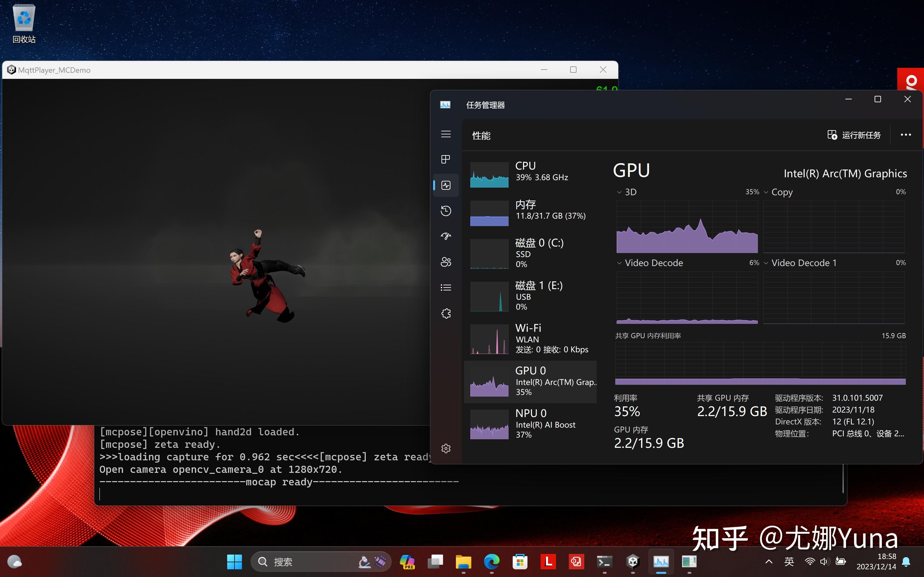Screen dimensions: 924x577
Task: Select the network monitoring icon in sidebar
Action: pos(446,236)
